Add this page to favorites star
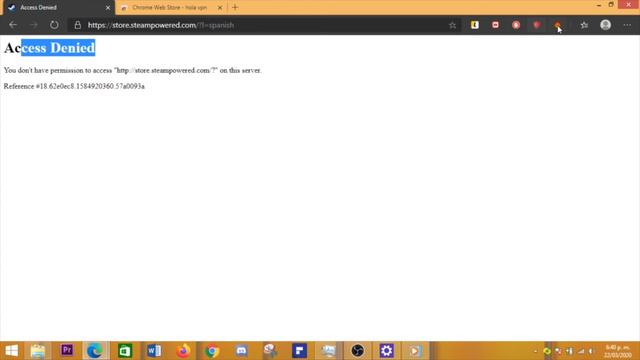The height and width of the screenshot is (360, 640). click(452, 25)
